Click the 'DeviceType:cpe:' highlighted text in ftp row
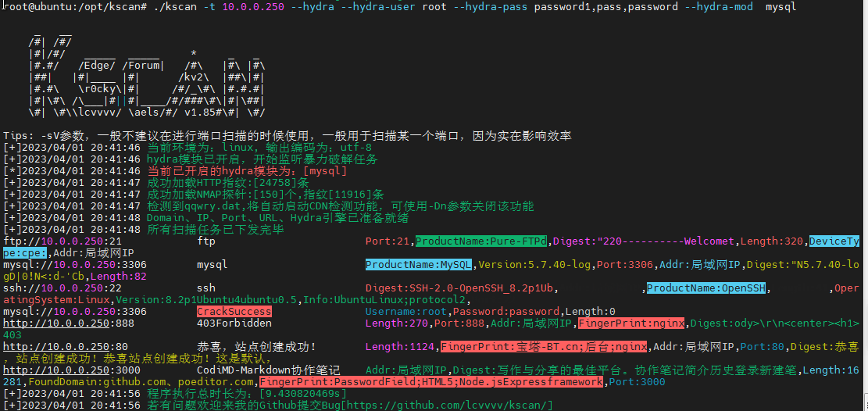Image resolution: width=868 pixels, height=411 pixels. click(x=834, y=241)
